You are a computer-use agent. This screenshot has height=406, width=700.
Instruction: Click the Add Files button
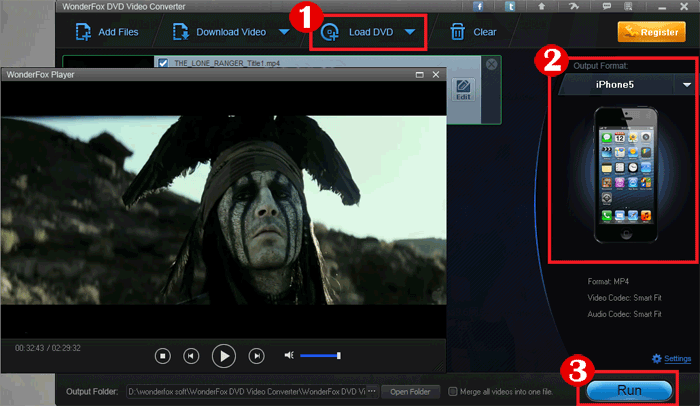[x=107, y=32]
